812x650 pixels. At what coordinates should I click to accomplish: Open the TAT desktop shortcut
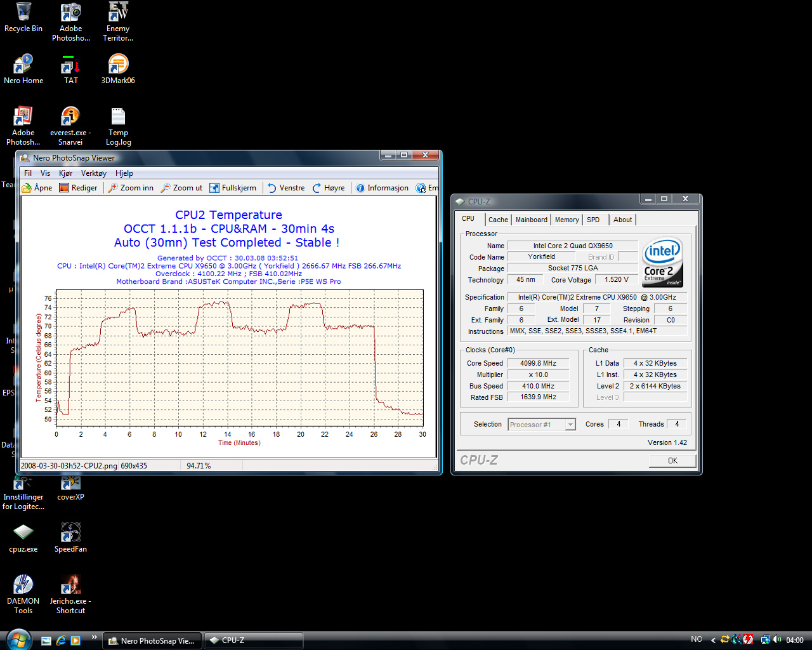70,70
